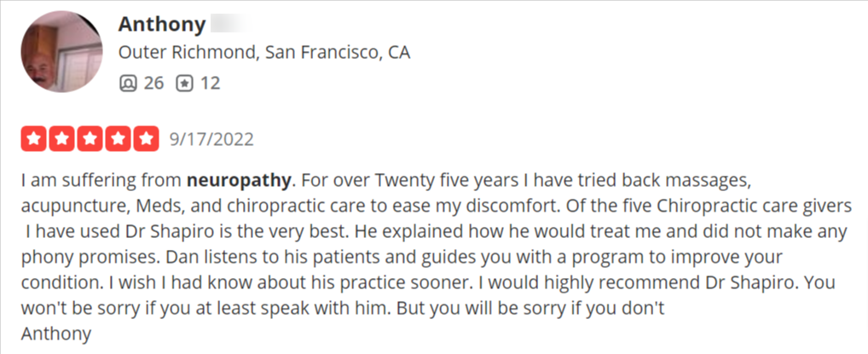Click the bold neuropathy keyword
Viewport: 868px width, 354px height.
tap(239, 181)
